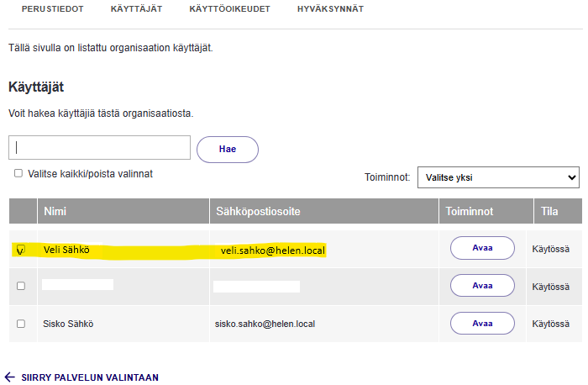Click the Tila column header
Screen dimensions: 588x385
click(x=549, y=212)
